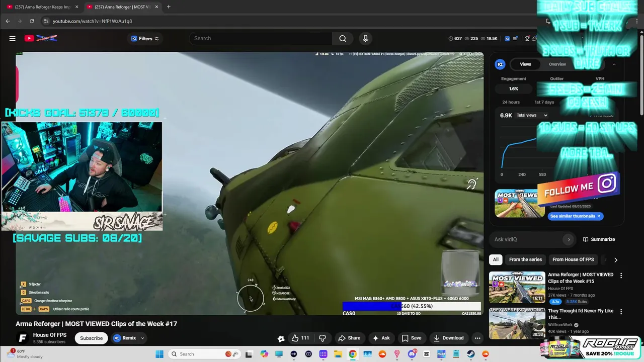The image size is (644, 362).
Task: Click the Ask button under the video
Action: click(x=381, y=338)
